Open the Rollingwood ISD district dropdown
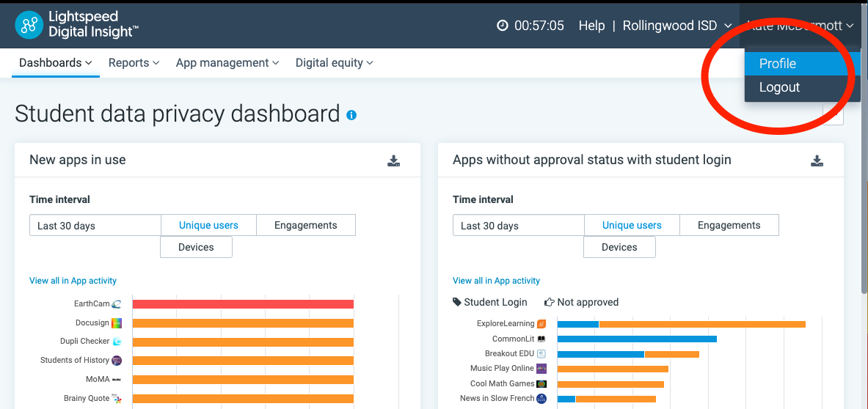The image size is (868, 409). click(x=677, y=26)
